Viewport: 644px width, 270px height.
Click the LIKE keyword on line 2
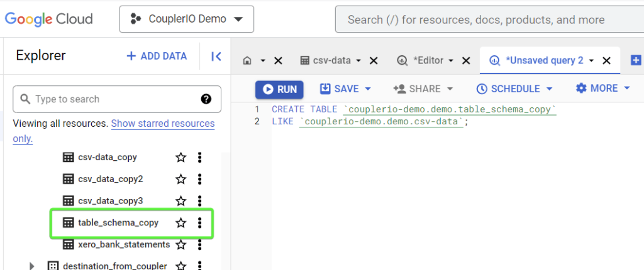[x=282, y=122]
